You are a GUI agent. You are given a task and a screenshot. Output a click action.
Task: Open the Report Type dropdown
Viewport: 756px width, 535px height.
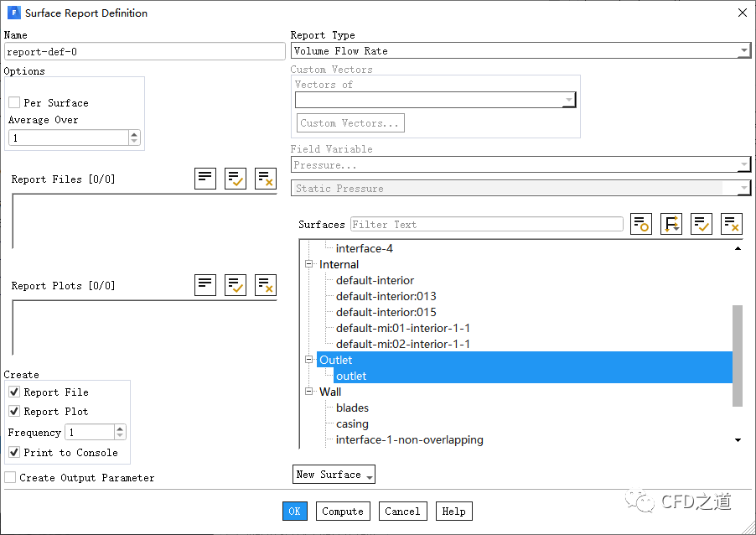click(520, 51)
